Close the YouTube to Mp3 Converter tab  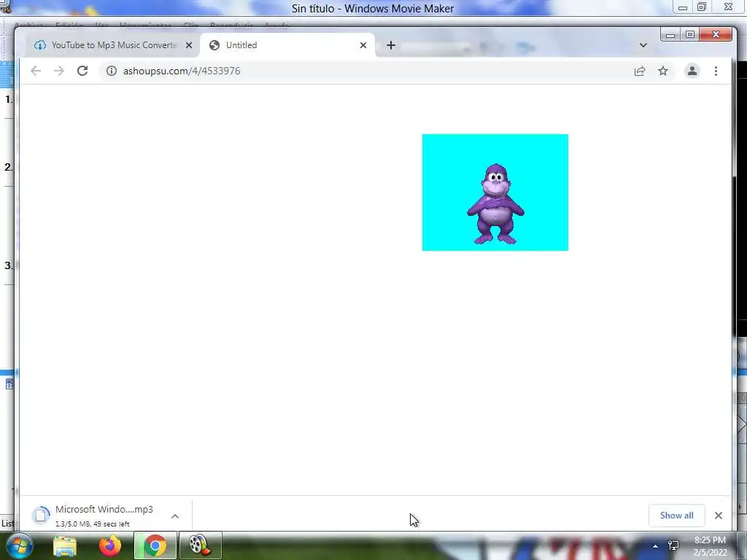tap(189, 45)
